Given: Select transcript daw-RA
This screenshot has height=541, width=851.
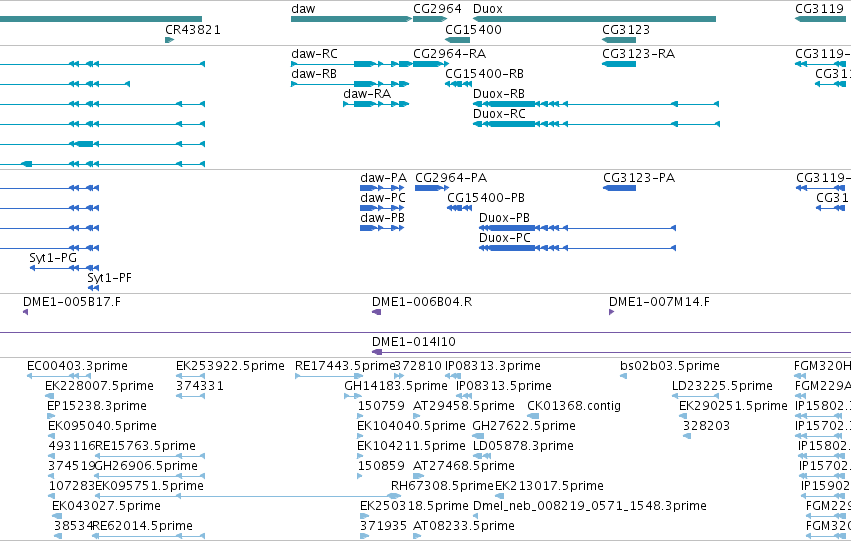Looking at the screenshot, I should pyautogui.click(x=376, y=104).
